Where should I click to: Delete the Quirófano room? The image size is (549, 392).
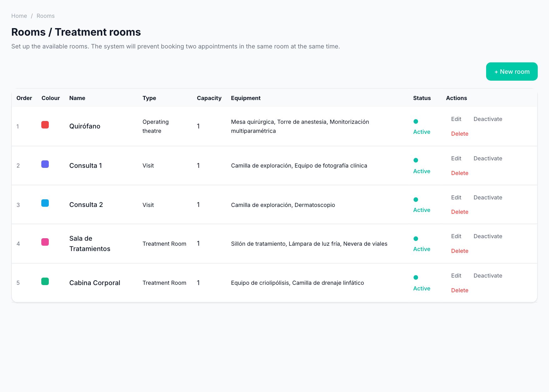(460, 134)
